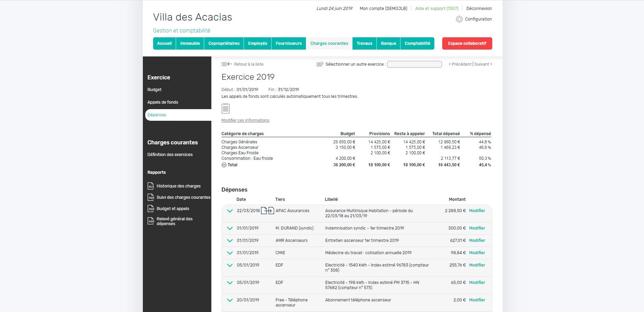The width and height of the screenshot is (644, 312).
Task: Open Mon compte (DEMOJLB)
Action: click(x=383, y=9)
